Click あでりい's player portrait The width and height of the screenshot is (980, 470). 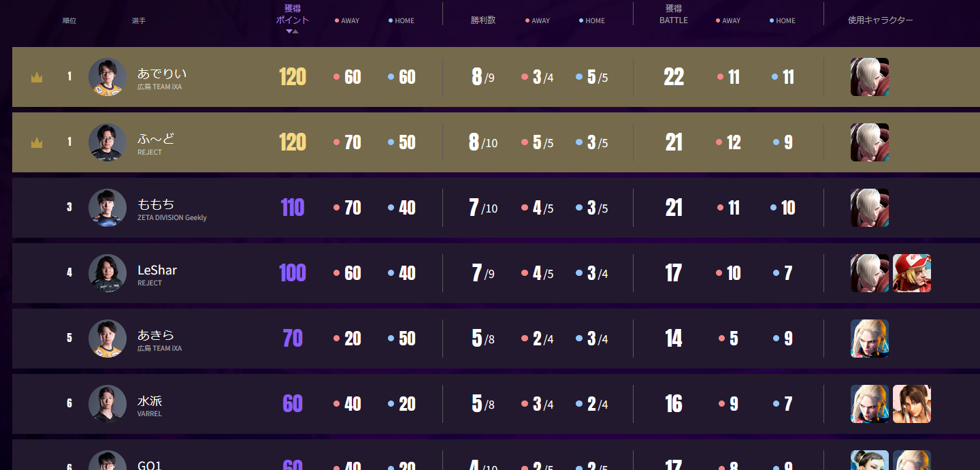[x=108, y=77]
